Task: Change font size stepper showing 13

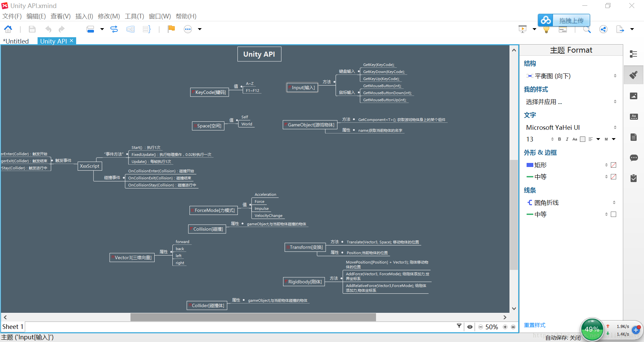Action: tap(552, 139)
